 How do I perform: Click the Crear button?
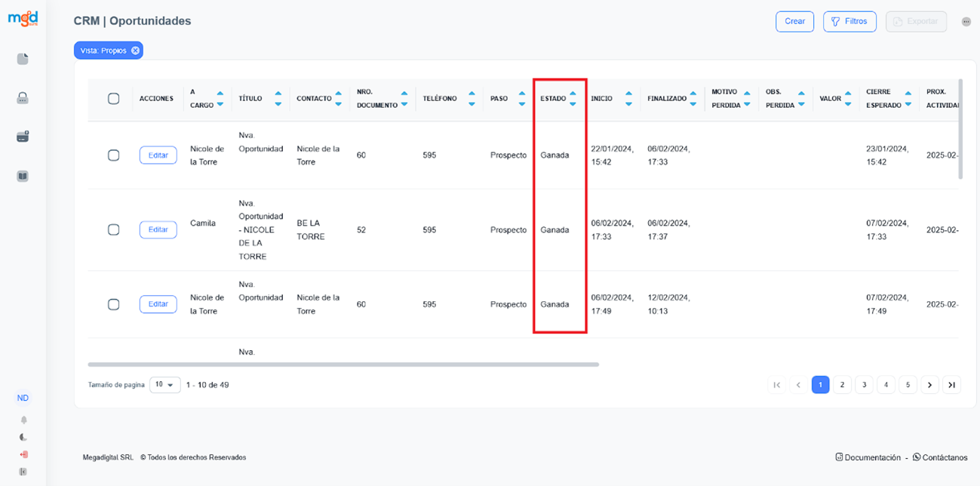794,22
